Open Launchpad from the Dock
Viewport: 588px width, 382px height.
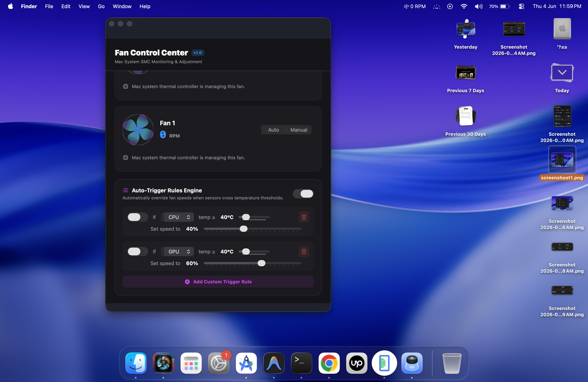click(x=191, y=363)
